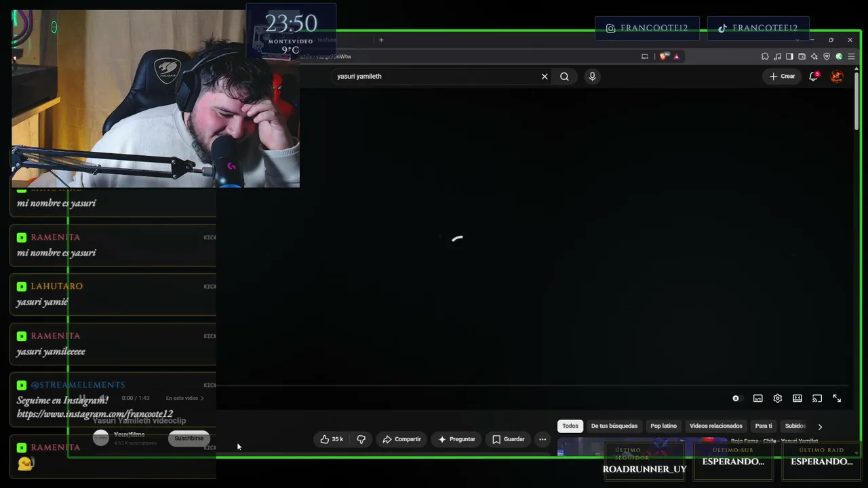Select the Videos relacionados chip
The width and height of the screenshot is (868, 488).
pos(716,426)
